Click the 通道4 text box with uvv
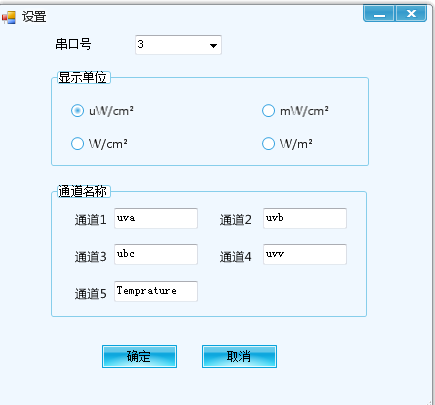The width and height of the screenshot is (435, 405). coord(305,254)
